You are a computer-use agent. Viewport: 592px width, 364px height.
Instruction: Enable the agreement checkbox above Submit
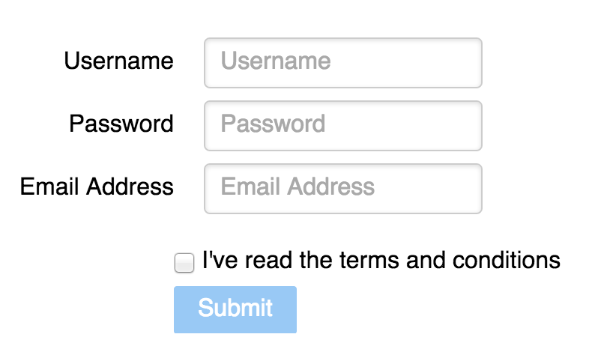[x=184, y=263]
